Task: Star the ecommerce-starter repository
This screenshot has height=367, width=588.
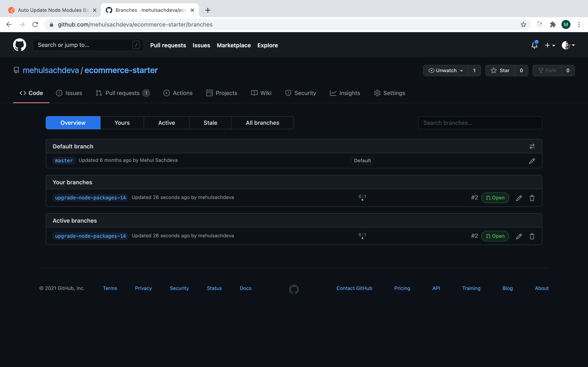Action: click(x=500, y=71)
